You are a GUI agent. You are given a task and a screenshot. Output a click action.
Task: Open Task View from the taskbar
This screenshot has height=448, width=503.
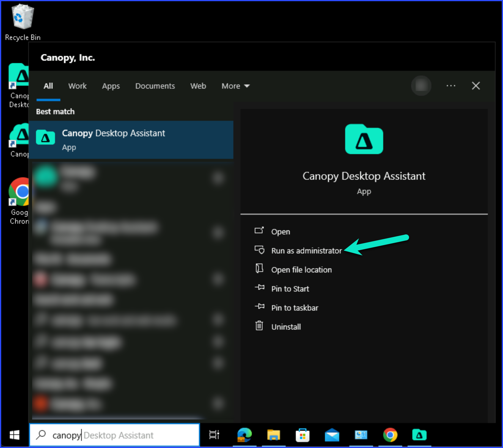coord(214,435)
